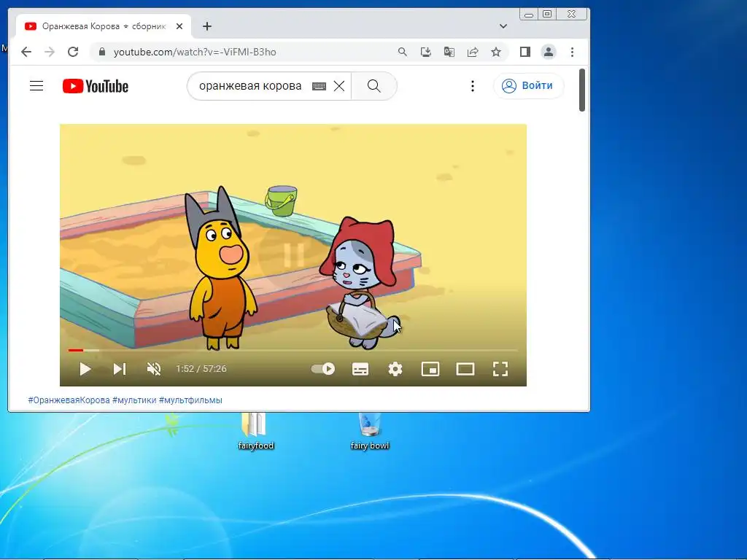Screen dimensions: 747x560
Task: Click the browser forward arrow
Action: (x=50, y=52)
